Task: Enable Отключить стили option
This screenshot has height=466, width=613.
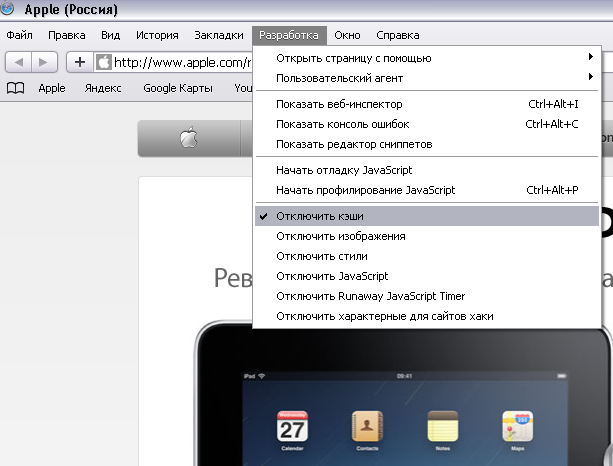Action: pyautogui.click(x=427, y=256)
